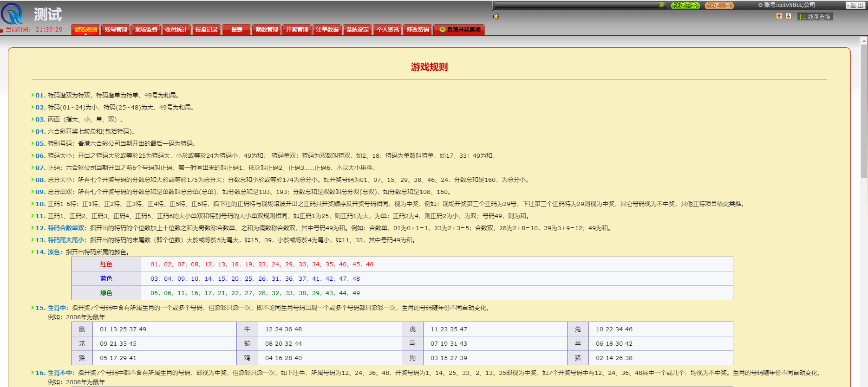This screenshot has height=387, width=868.
Task: Open the 香港开奖直播 live tab
Action: tap(459, 30)
